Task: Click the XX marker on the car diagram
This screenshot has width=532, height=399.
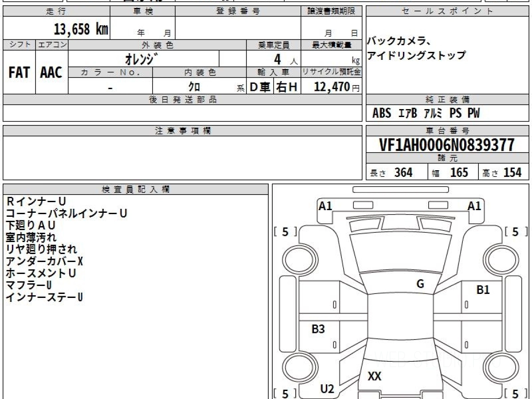Action: (375, 376)
